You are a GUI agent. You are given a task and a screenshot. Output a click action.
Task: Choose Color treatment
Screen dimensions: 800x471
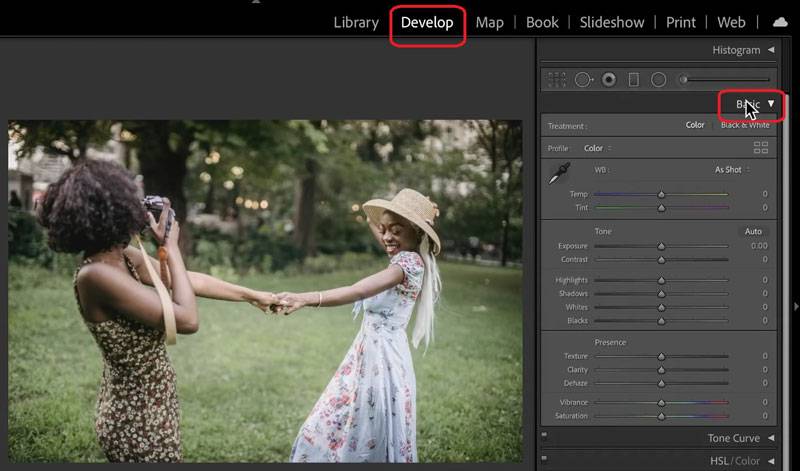[694, 125]
